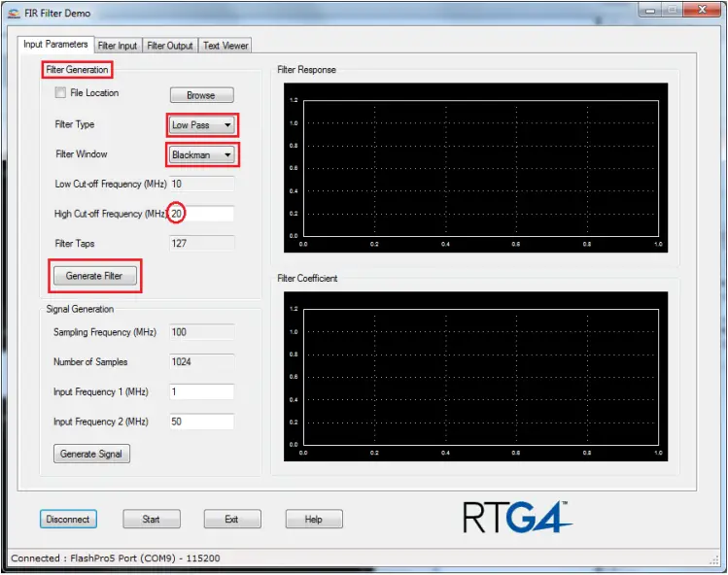
Task: Select the Text Viewer tab
Action: 225,46
